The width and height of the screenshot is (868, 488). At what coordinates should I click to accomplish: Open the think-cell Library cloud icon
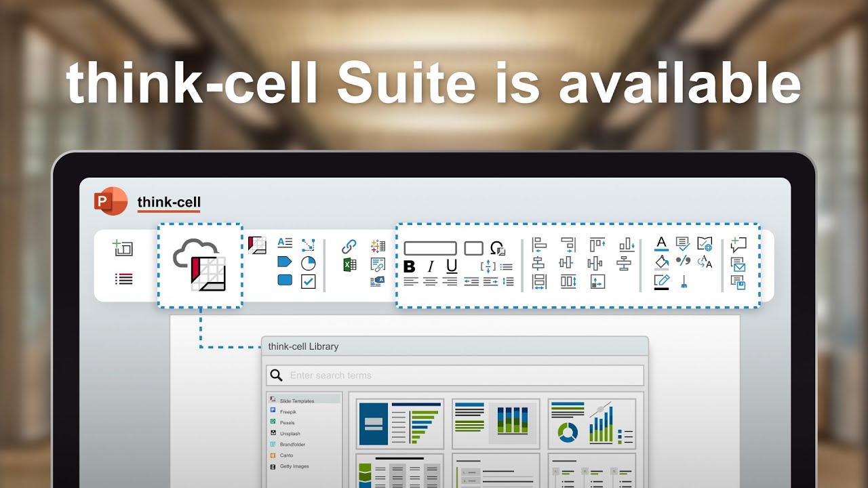199,266
